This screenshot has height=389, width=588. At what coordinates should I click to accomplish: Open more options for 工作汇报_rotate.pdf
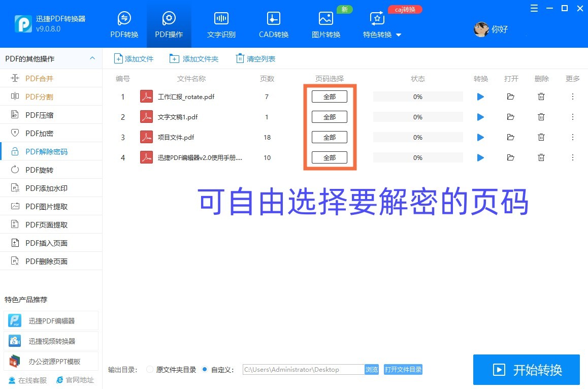573,97
